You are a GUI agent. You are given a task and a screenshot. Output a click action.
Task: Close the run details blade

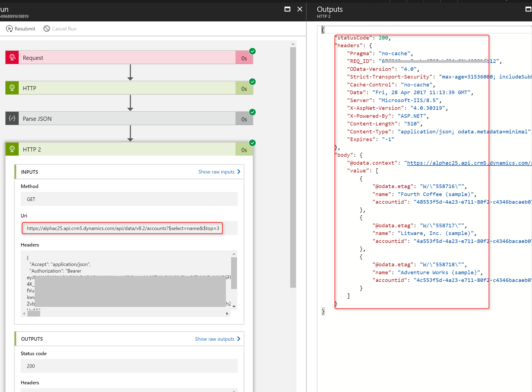click(300, 9)
